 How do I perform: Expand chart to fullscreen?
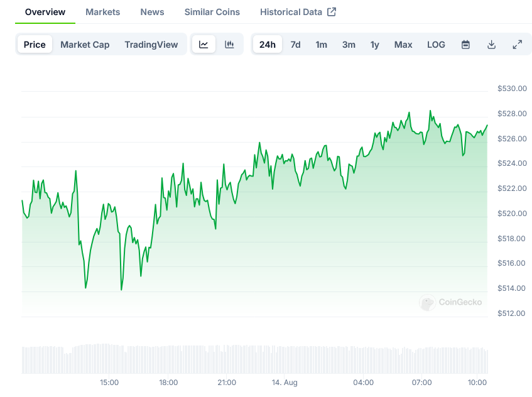coord(517,45)
